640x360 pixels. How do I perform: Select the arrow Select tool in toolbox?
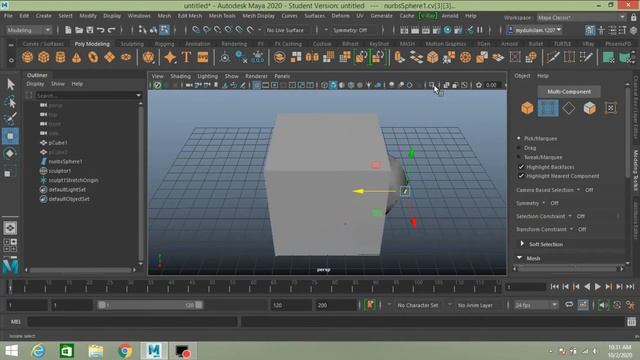[x=11, y=84]
